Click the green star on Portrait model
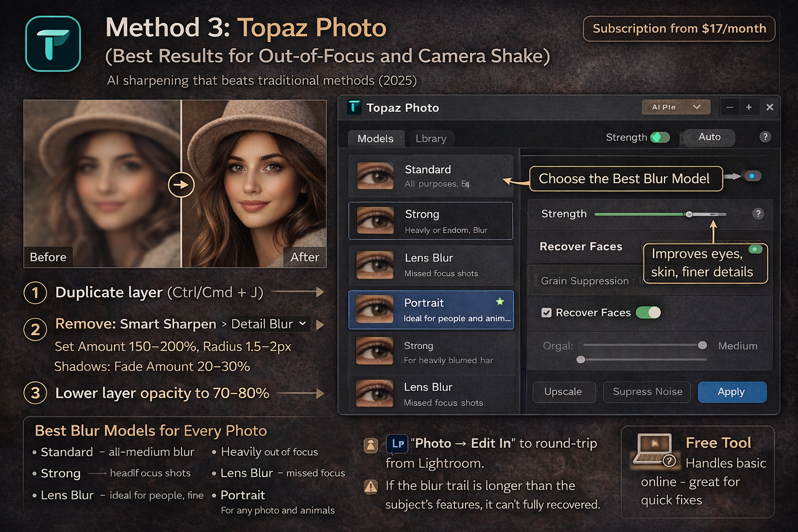Image resolution: width=798 pixels, height=532 pixels. (x=500, y=302)
